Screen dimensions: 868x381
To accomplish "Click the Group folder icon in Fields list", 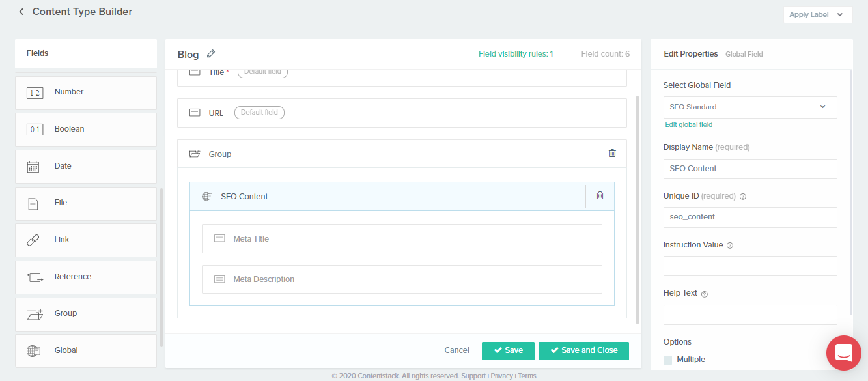I will pyautogui.click(x=35, y=314).
